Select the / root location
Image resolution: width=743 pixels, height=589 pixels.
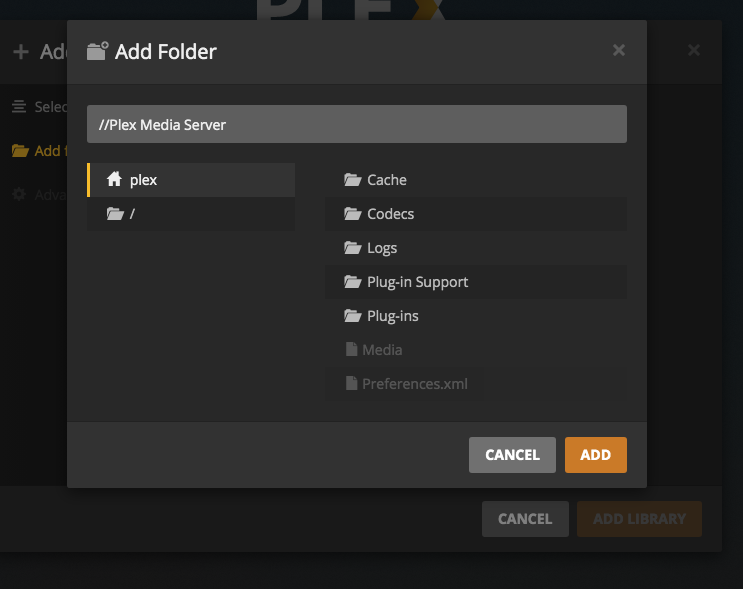[191, 214]
